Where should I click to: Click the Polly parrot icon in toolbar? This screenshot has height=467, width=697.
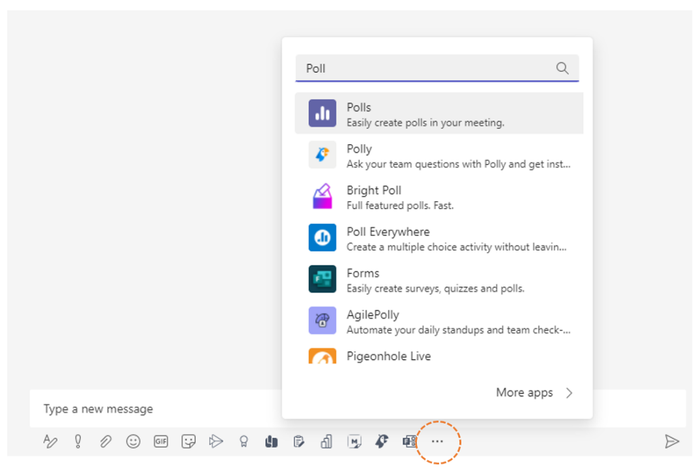(382, 441)
